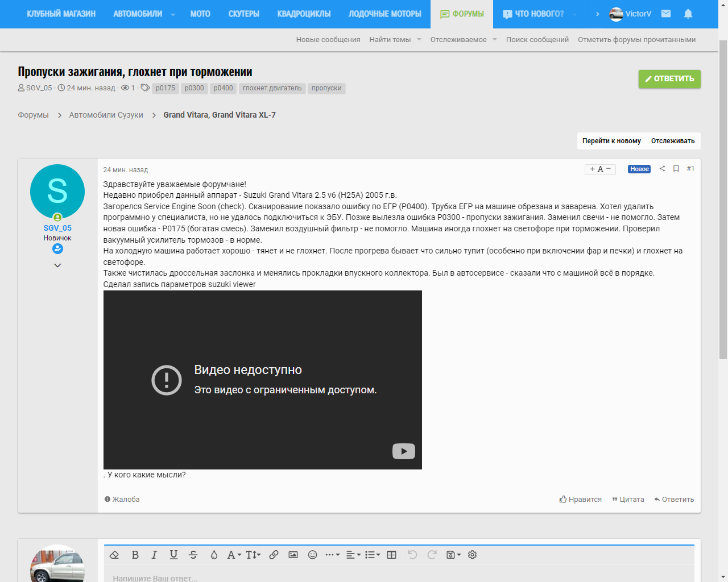Open the save draft dropdown

453,555
